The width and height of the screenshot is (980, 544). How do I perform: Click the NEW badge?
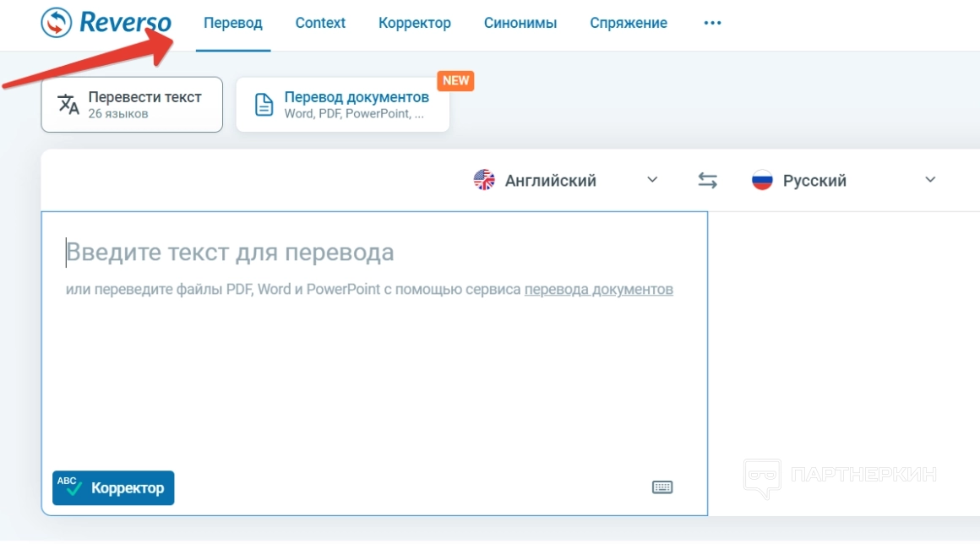(x=455, y=80)
